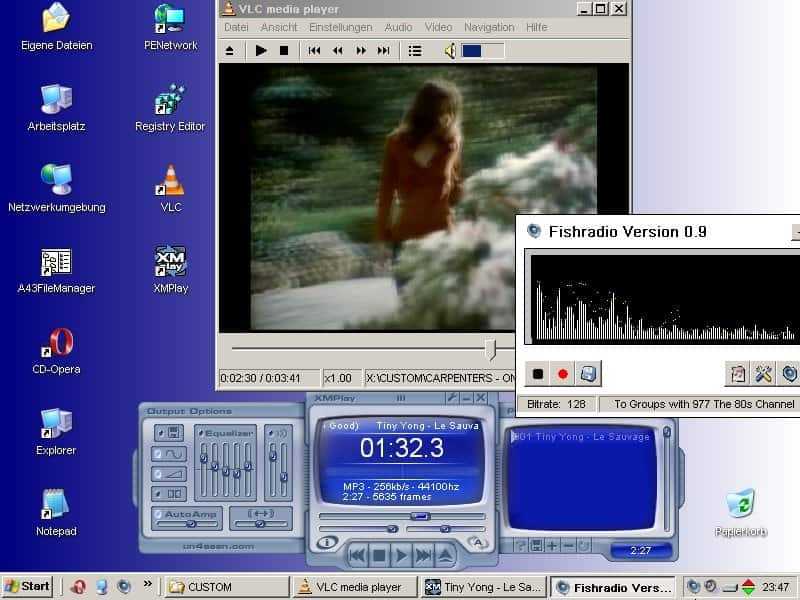Open XMPlay track info button

[x=327, y=542]
